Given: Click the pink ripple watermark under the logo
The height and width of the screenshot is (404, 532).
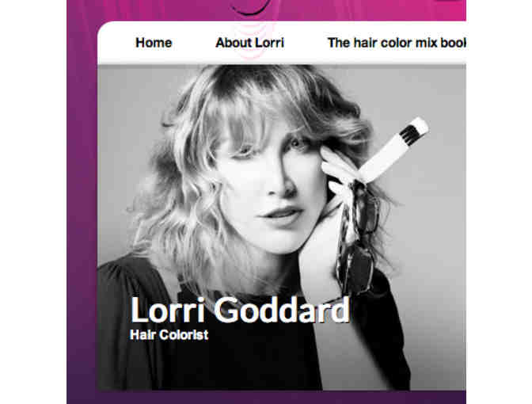Looking at the screenshot, I should tap(252, 40).
